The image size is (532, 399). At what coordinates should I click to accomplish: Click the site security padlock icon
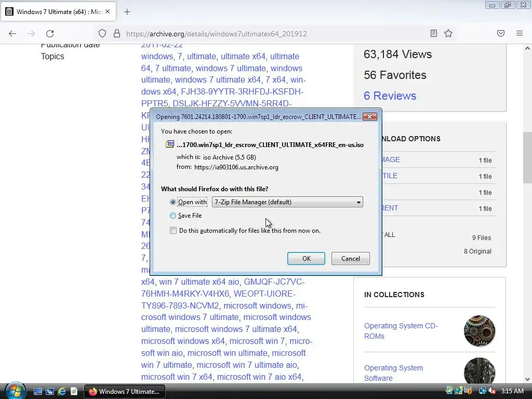coord(117,34)
